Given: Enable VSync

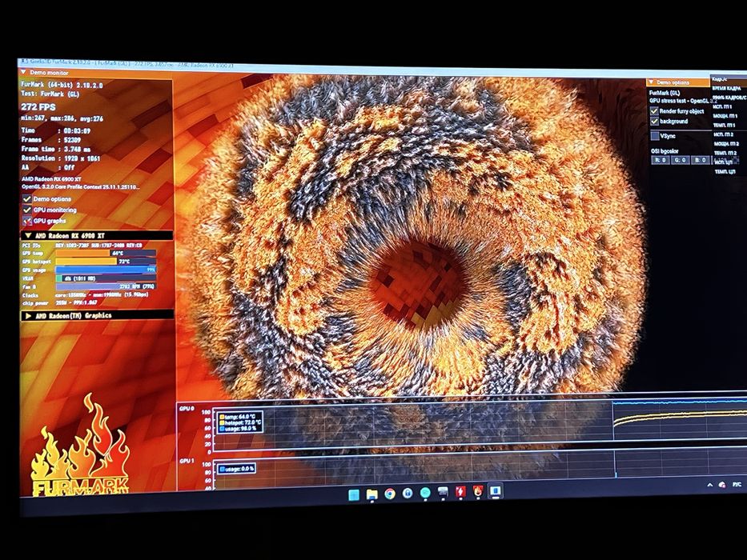Looking at the screenshot, I should click(655, 136).
